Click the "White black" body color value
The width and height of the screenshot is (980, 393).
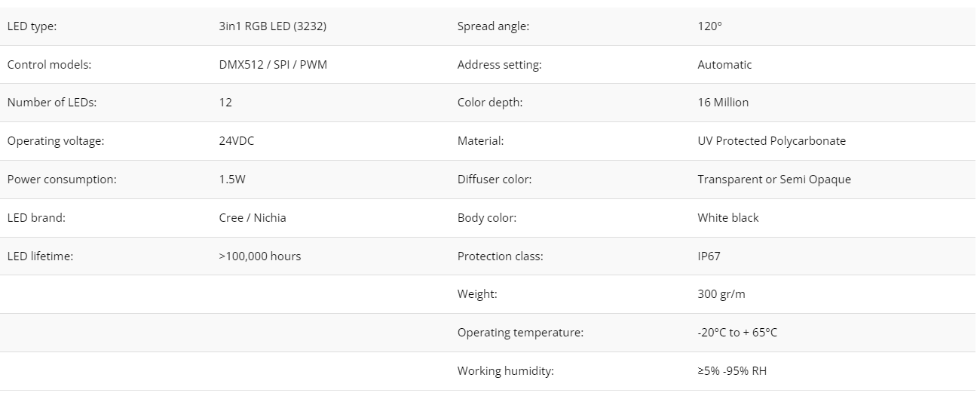click(x=727, y=218)
